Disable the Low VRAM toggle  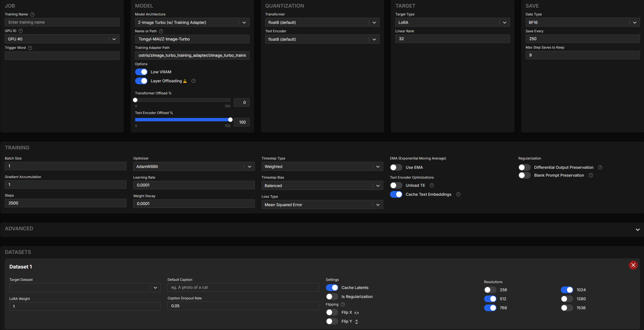pos(141,72)
